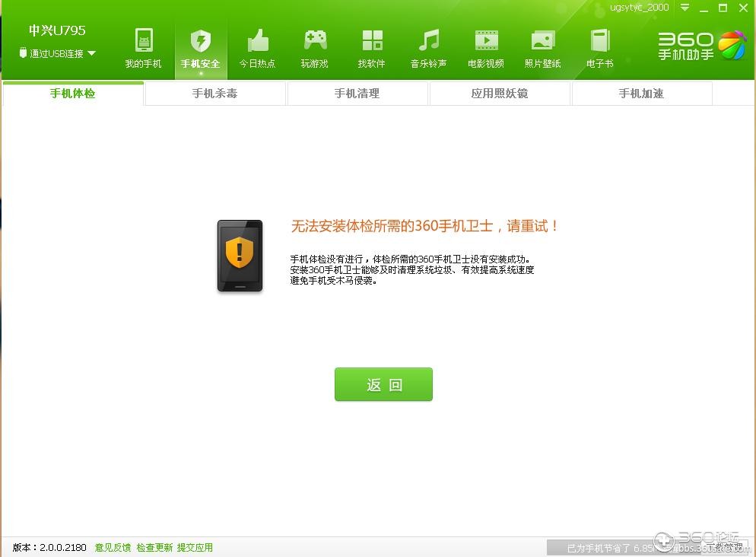The height and width of the screenshot is (557, 756).
Task: Close the 360手机助手 window
Action: [x=743, y=8]
